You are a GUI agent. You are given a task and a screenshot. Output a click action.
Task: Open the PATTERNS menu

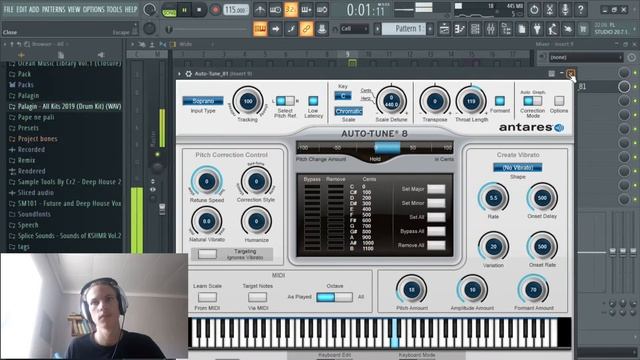click(x=53, y=9)
